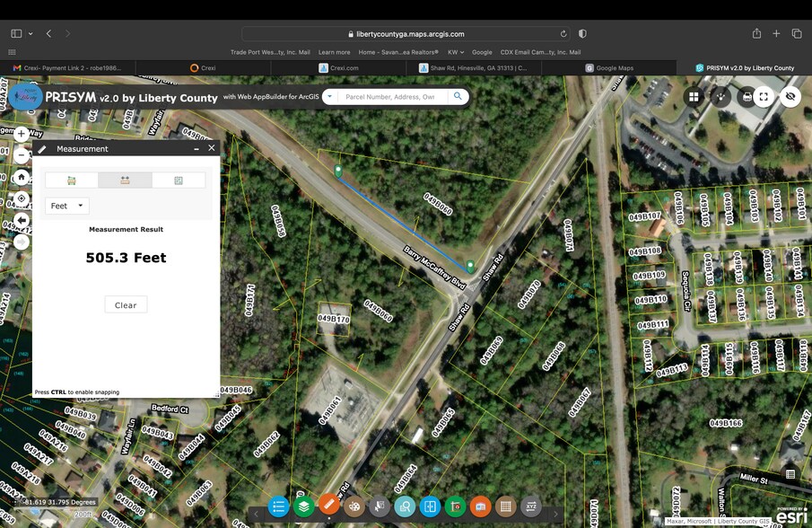Open the Legend widget in bottom toolbar
812x528 pixels.
click(x=278, y=506)
